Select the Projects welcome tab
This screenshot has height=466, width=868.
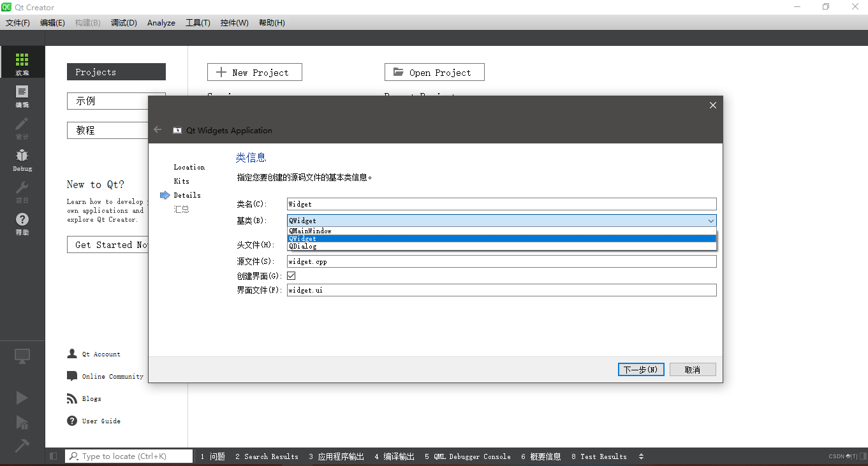point(116,72)
